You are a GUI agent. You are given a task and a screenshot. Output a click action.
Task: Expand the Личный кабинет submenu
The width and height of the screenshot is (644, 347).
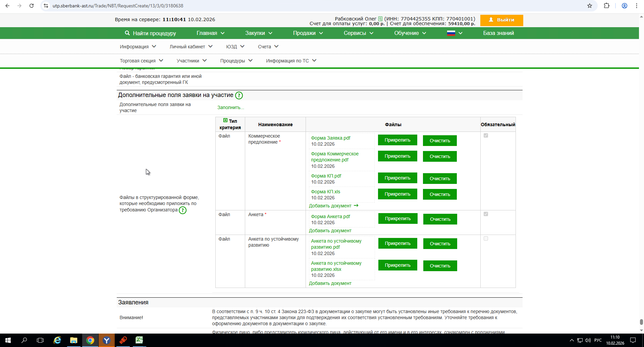click(x=191, y=47)
